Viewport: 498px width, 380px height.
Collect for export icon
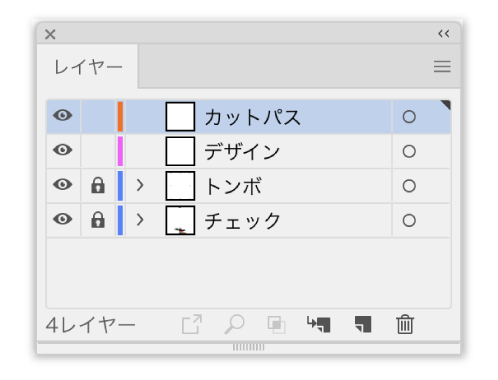click(192, 324)
